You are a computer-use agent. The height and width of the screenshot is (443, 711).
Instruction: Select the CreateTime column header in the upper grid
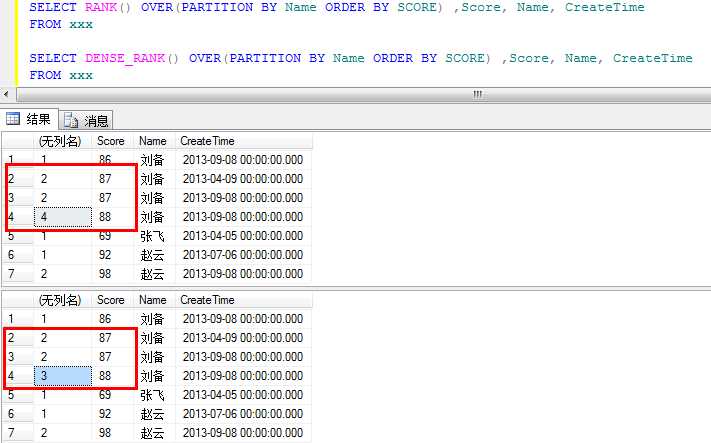click(x=244, y=141)
